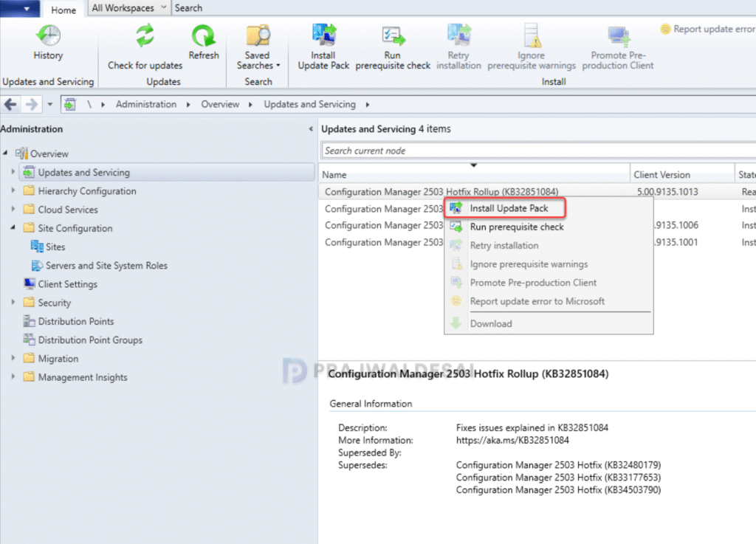
Task: Select Servers and Site System Roles icon
Action: tap(37, 266)
